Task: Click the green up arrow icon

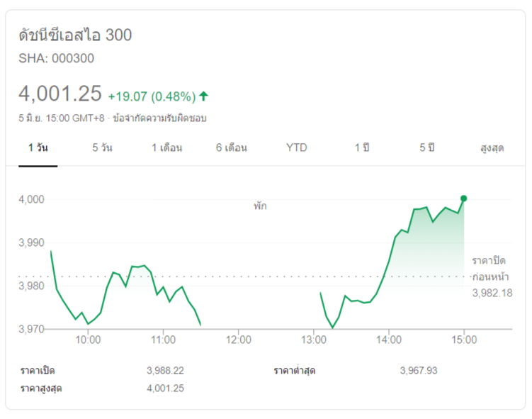Action: [204, 96]
